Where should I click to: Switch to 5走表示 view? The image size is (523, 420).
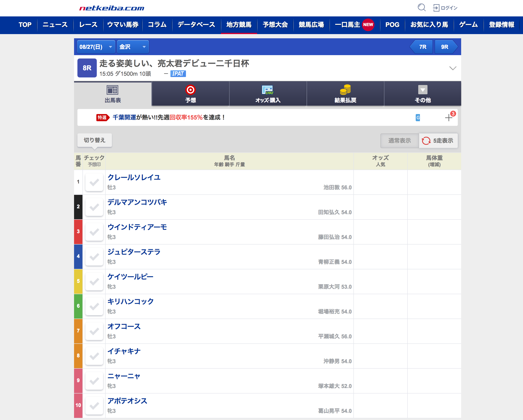pos(438,141)
